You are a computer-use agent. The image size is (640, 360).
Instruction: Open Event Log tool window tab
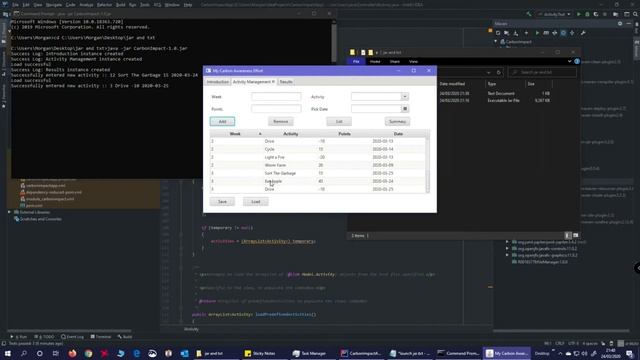coord(72,337)
